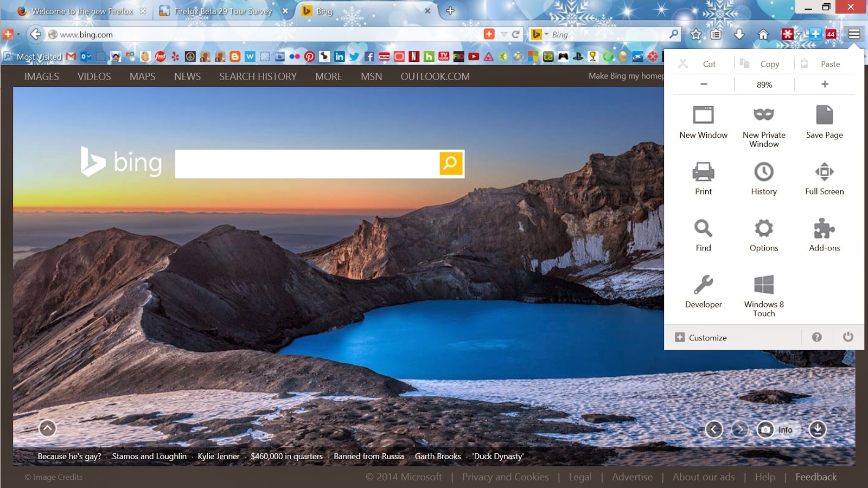Open the Feedback link
The width and height of the screenshot is (868, 488).
(x=815, y=477)
